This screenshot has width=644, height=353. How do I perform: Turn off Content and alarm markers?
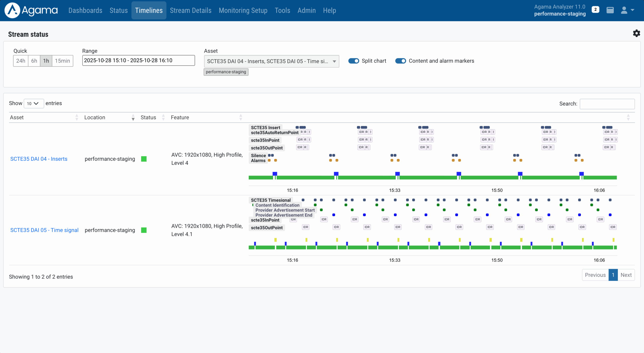point(400,61)
